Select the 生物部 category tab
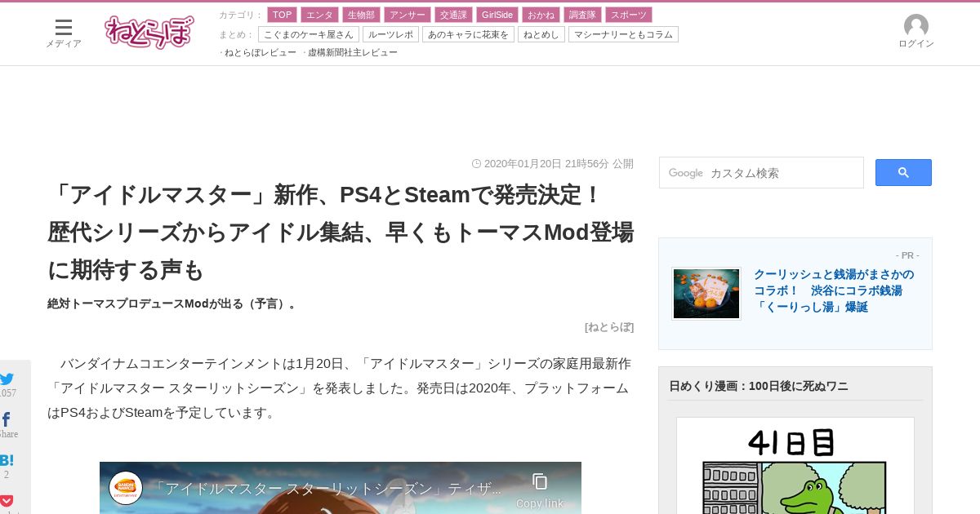Image resolution: width=980 pixels, height=514 pixels. click(361, 15)
